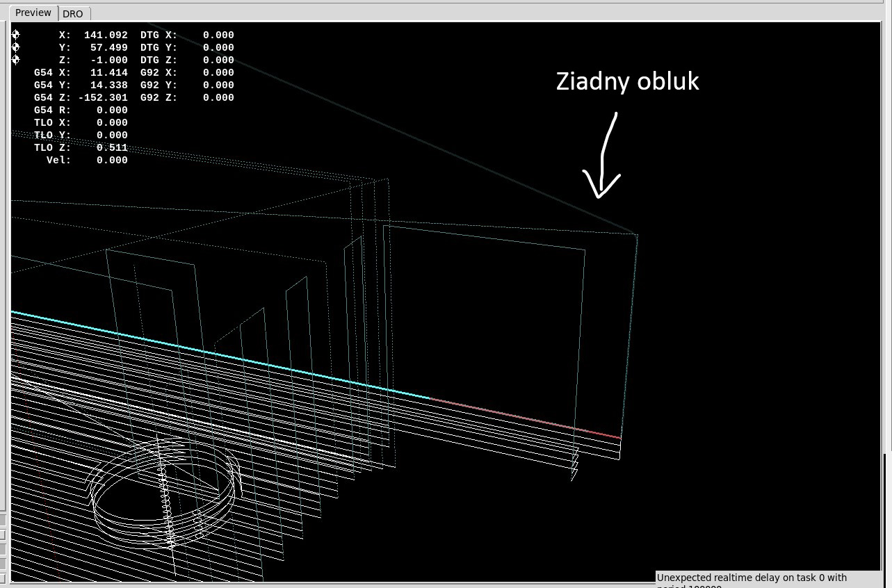
Task: Click the TLO Z value 0.511
Action: (x=111, y=147)
